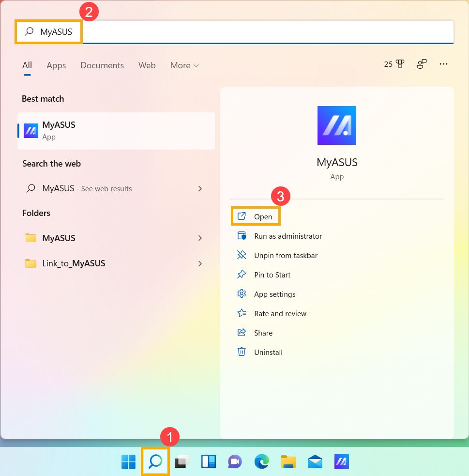Launch MyASUS from the taskbar icon

click(342, 462)
